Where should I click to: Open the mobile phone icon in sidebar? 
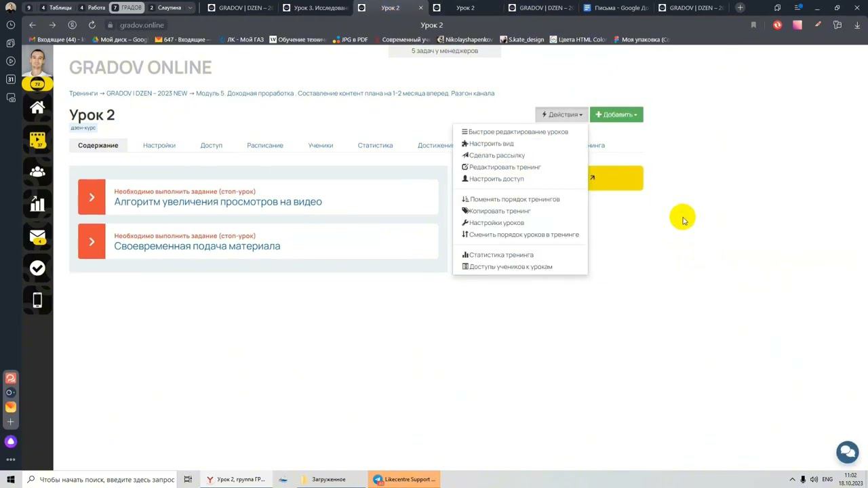click(x=37, y=300)
